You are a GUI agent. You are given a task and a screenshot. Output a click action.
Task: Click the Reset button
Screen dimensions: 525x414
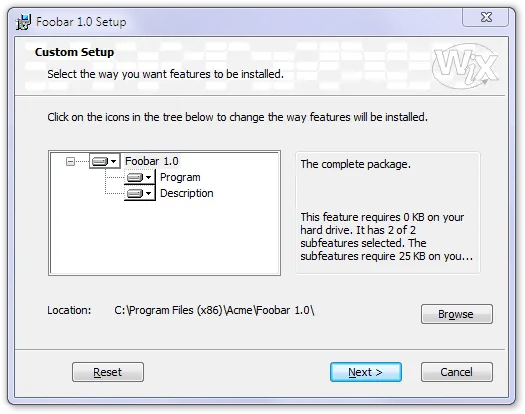[108, 372]
